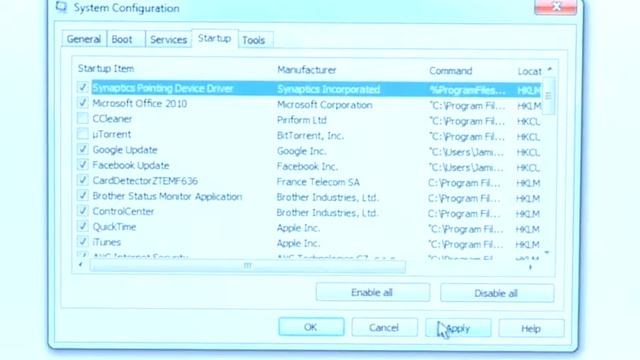Click the vertical scrollbar thumb
This screenshot has height=360, width=640.
[548, 96]
